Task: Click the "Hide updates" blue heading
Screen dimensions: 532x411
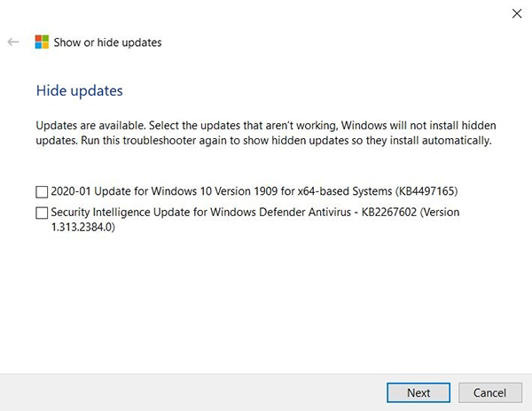Action: click(79, 90)
